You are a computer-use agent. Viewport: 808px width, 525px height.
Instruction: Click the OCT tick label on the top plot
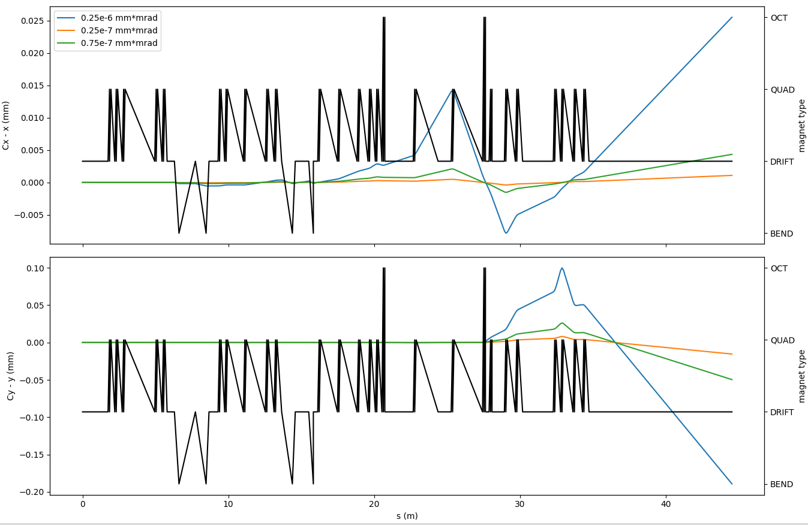[x=780, y=18]
